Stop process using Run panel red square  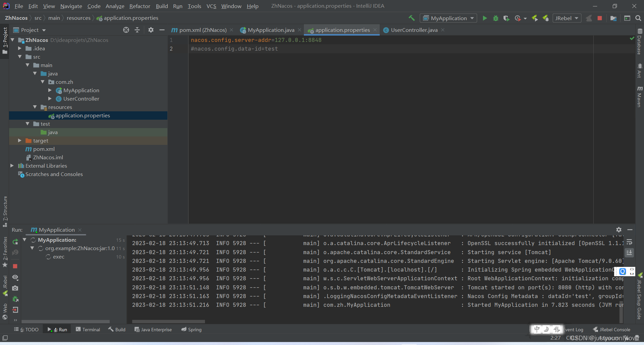(15, 266)
